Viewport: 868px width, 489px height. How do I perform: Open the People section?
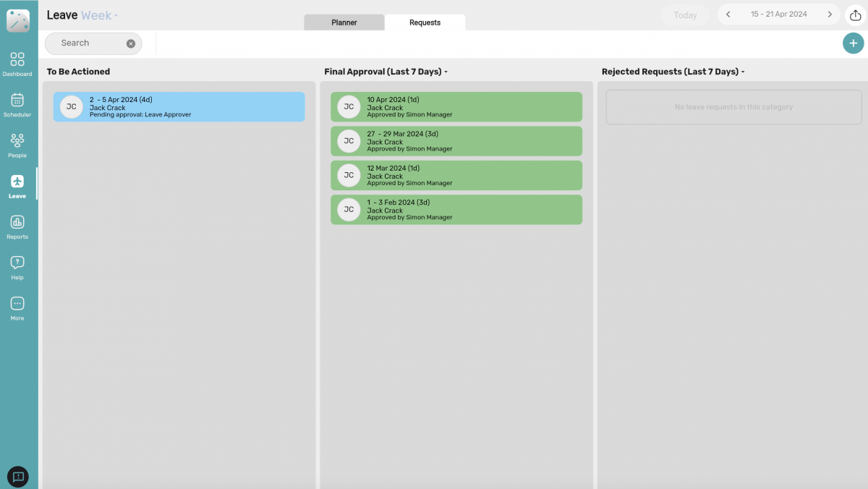17,143
